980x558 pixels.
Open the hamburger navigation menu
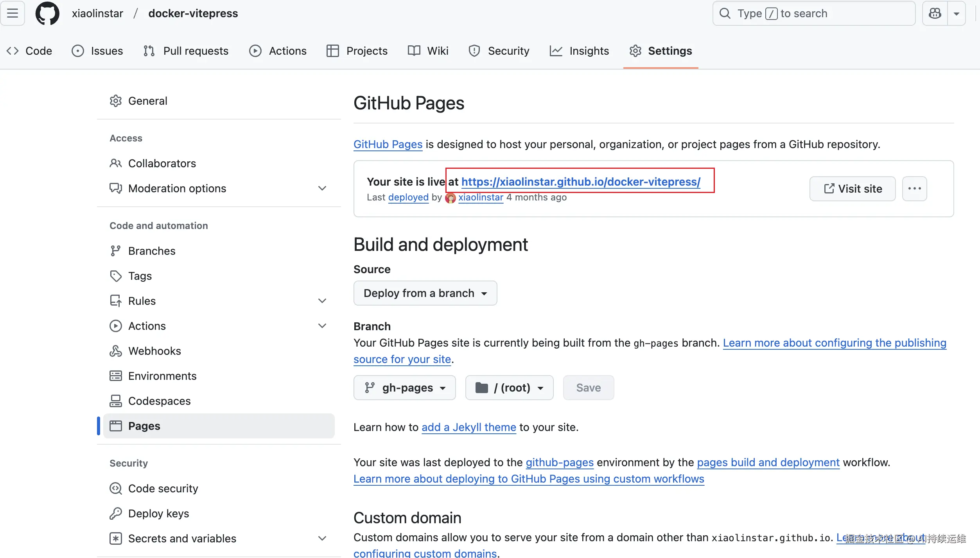(x=13, y=13)
